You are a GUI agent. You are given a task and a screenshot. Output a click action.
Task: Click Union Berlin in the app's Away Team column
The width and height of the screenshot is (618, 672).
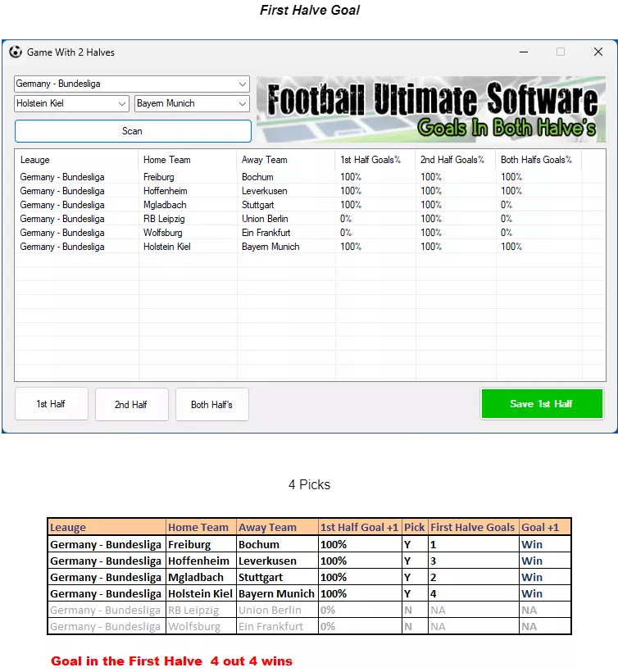(265, 219)
